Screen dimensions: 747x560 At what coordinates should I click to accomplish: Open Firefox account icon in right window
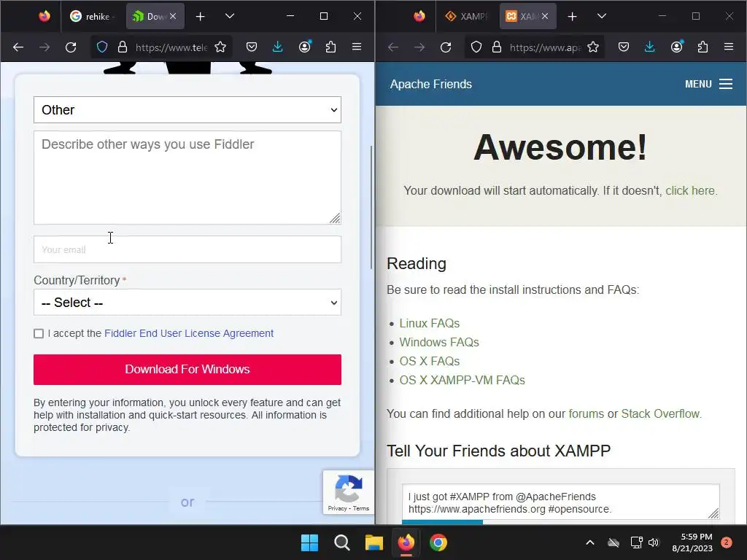pyautogui.click(x=676, y=47)
